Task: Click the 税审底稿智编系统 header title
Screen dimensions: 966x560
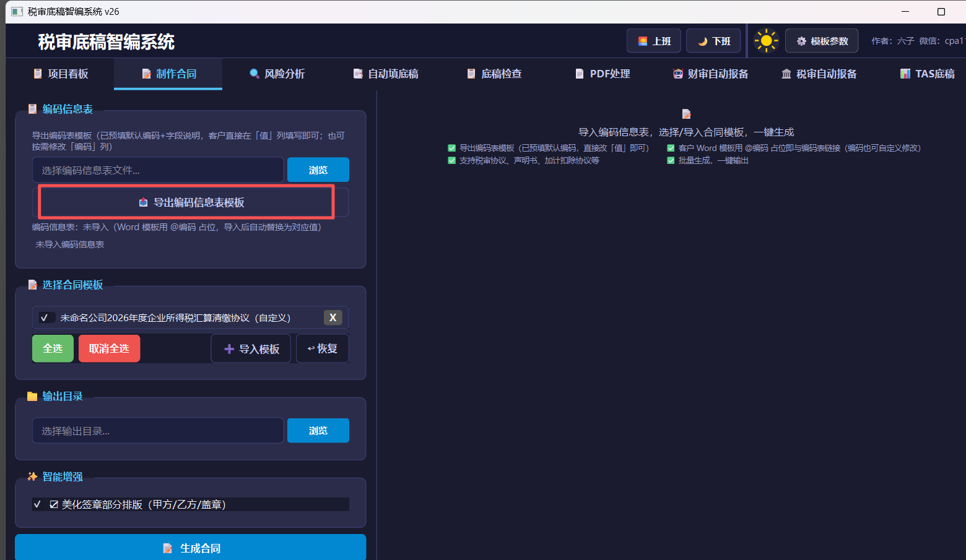Action: 106,41
